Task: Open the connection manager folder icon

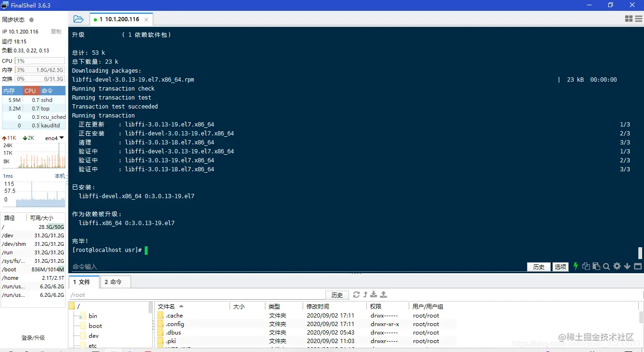Action: [x=78, y=19]
